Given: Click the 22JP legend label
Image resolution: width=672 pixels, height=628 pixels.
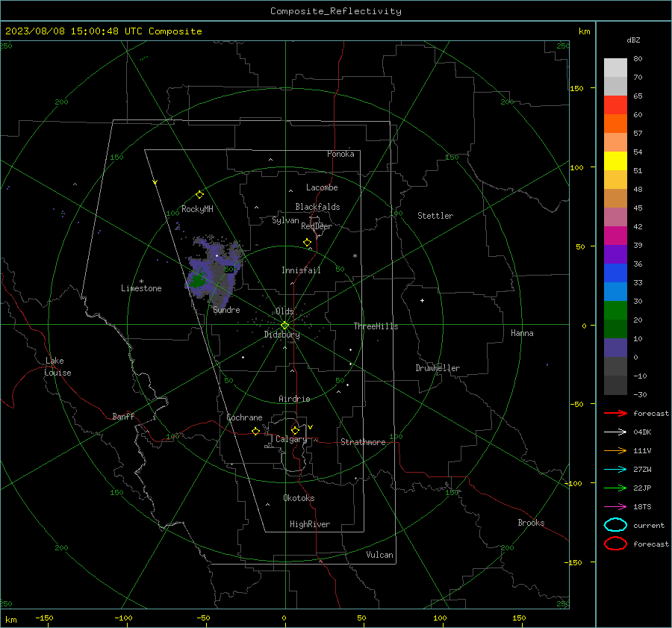Looking at the screenshot, I should 642,488.
